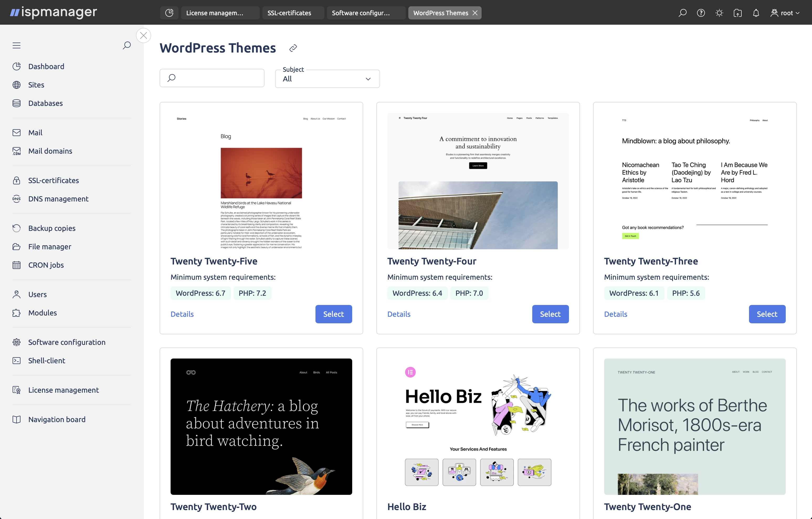This screenshot has height=519, width=812.
Task: Open License management icon in sidebar
Action: pos(17,390)
